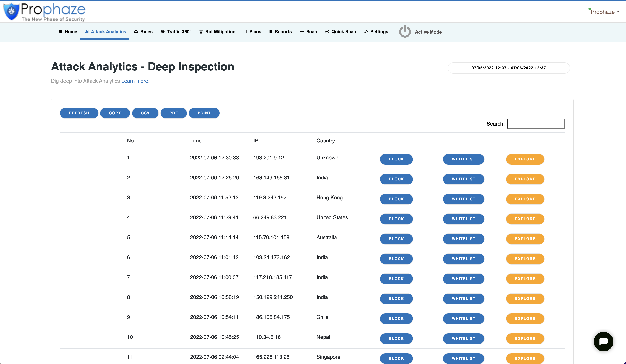Click the Traffic 360° globe icon

click(162, 31)
